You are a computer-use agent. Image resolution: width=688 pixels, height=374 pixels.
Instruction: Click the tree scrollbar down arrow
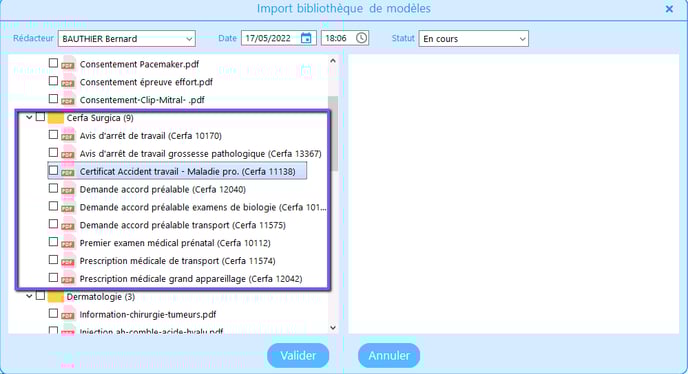[x=333, y=327]
